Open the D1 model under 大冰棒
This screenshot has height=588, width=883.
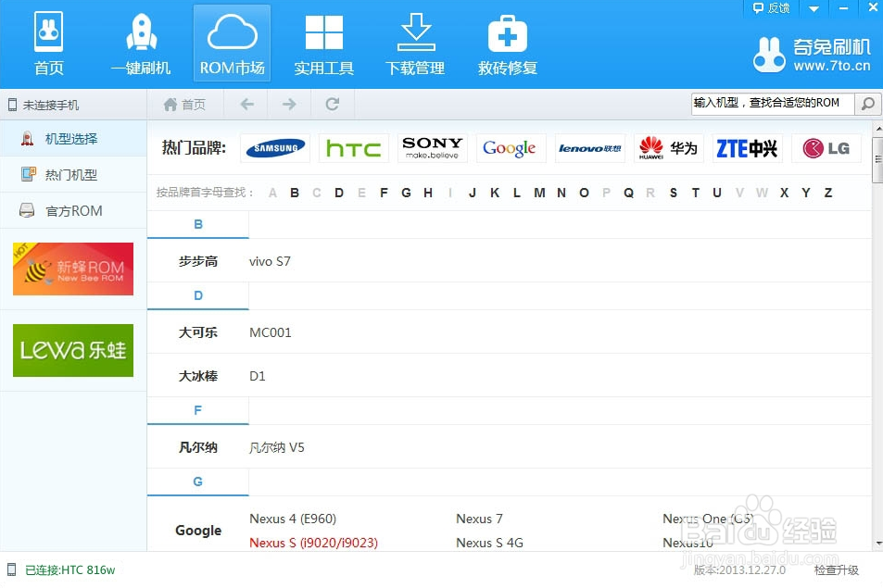tap(258, 376)
